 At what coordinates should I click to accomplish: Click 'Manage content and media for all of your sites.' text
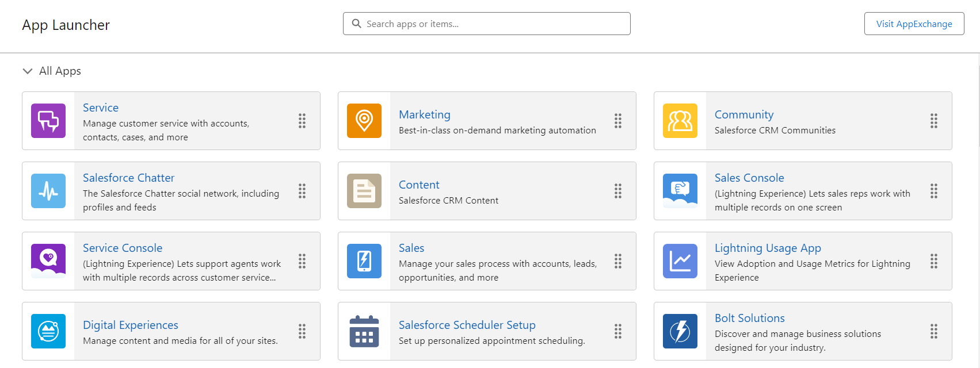pos(180,341)
